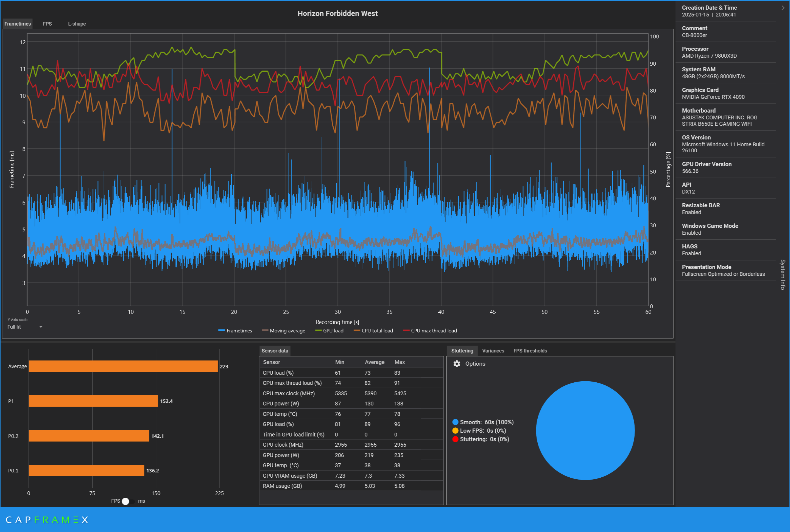The image size is (790, 532).
Task: Select the CPU power (W) row
Action: point(351,404)
